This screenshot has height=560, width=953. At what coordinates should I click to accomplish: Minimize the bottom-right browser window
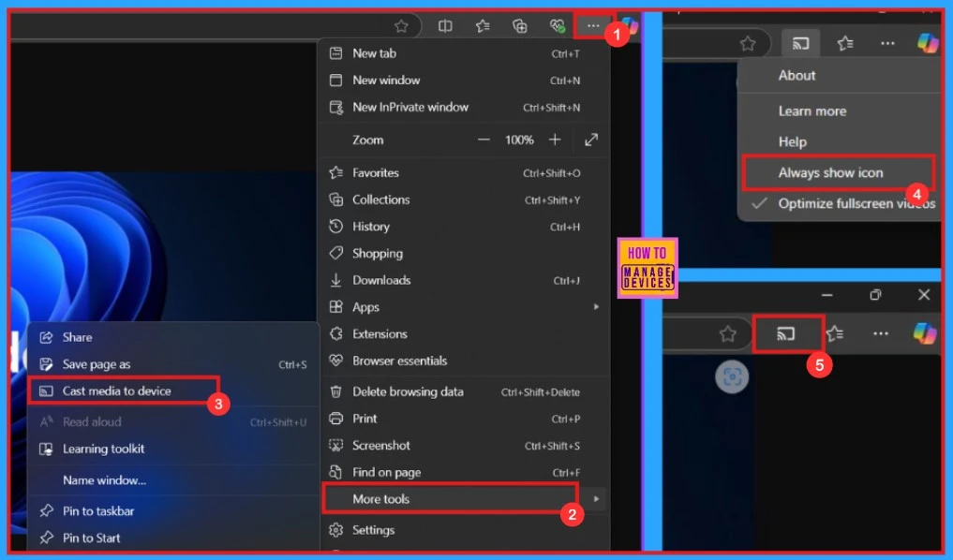click(x=826, y=295)
